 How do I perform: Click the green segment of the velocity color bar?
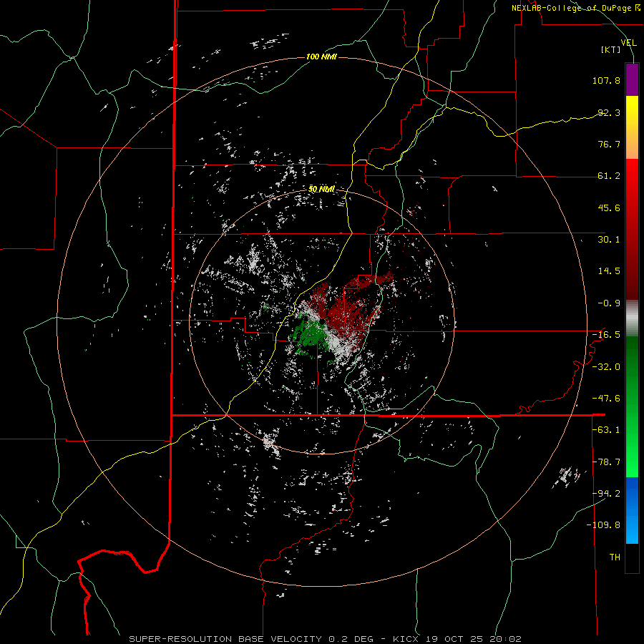[632, 406]
